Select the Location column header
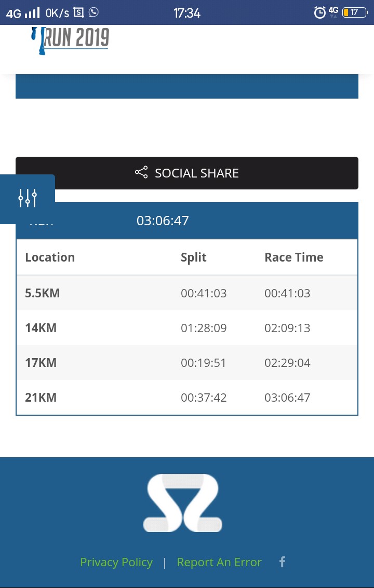This screenshot has width=374, height=588. 50,257
